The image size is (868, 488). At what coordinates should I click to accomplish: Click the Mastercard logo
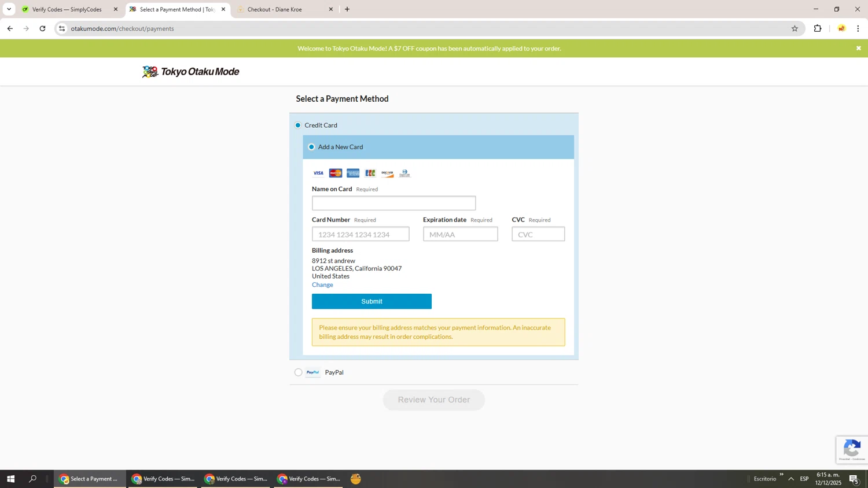(336, 173)
